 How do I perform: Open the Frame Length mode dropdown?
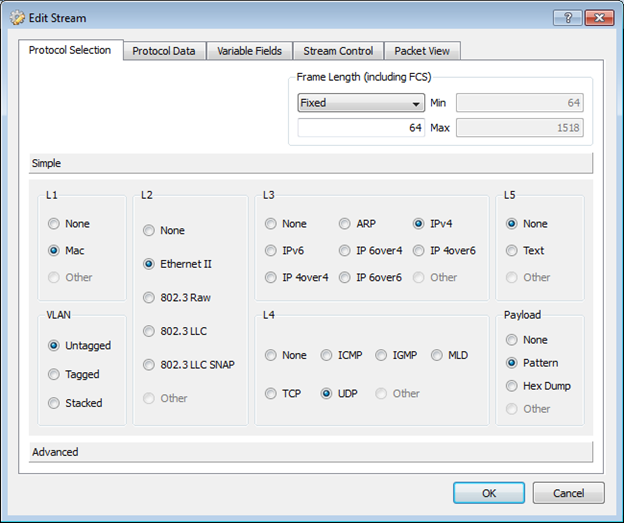point(361,103)
